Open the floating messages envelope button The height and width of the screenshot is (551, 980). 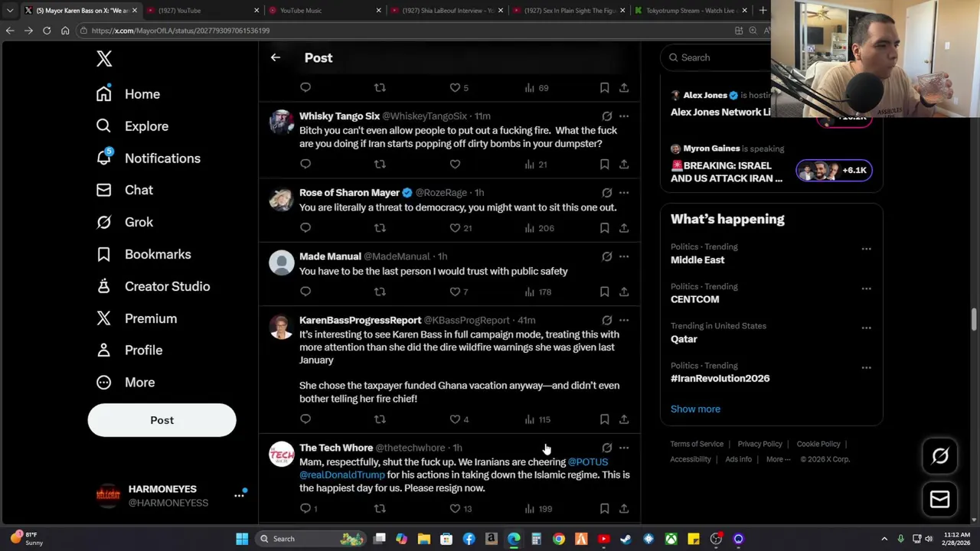[x=940, y=500]
